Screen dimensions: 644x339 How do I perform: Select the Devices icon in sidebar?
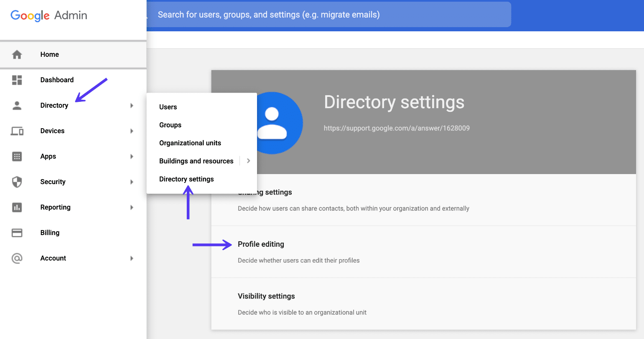coord(17,131)
